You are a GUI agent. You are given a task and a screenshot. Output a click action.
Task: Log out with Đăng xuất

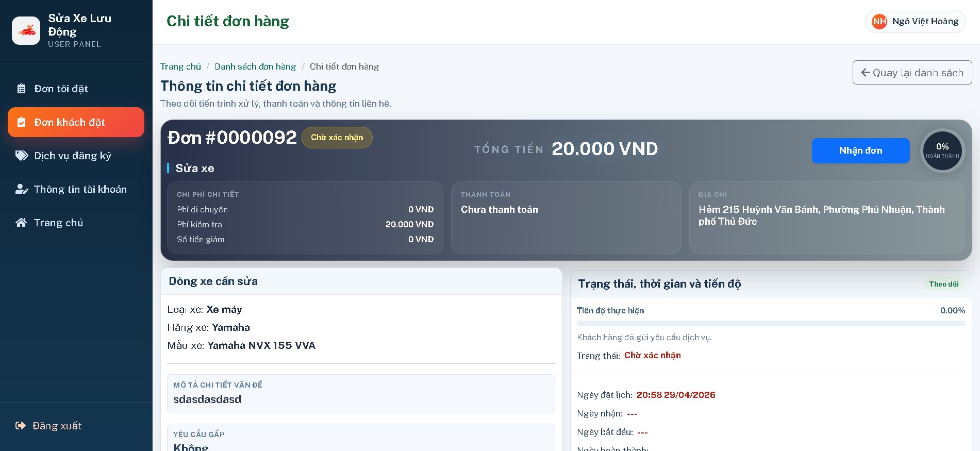pos(76,426)
